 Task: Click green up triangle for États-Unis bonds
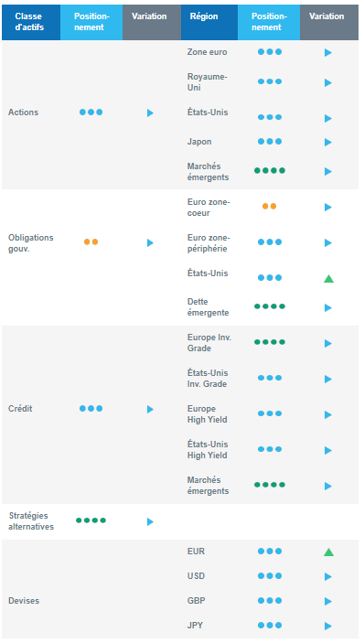click(x=328, y=279)
